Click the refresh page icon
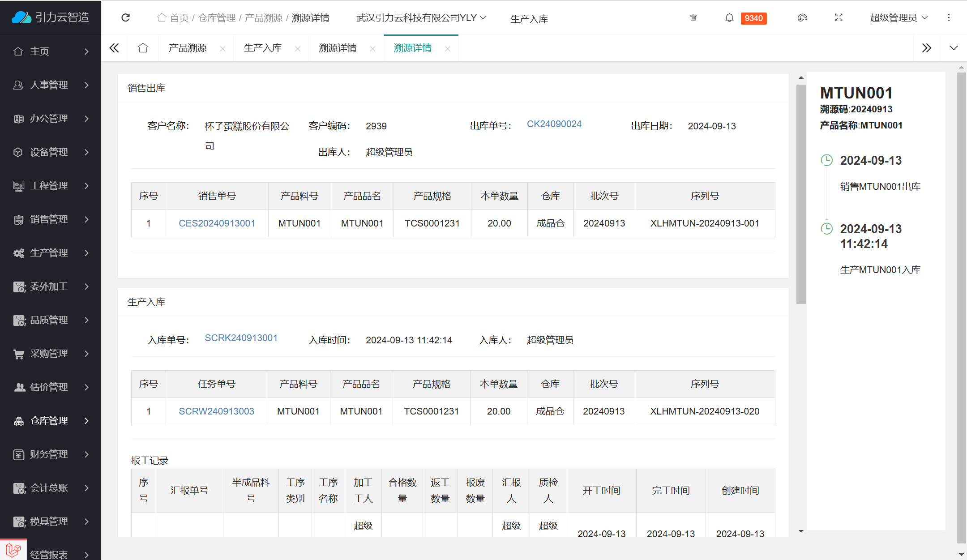 pos(126,17)
